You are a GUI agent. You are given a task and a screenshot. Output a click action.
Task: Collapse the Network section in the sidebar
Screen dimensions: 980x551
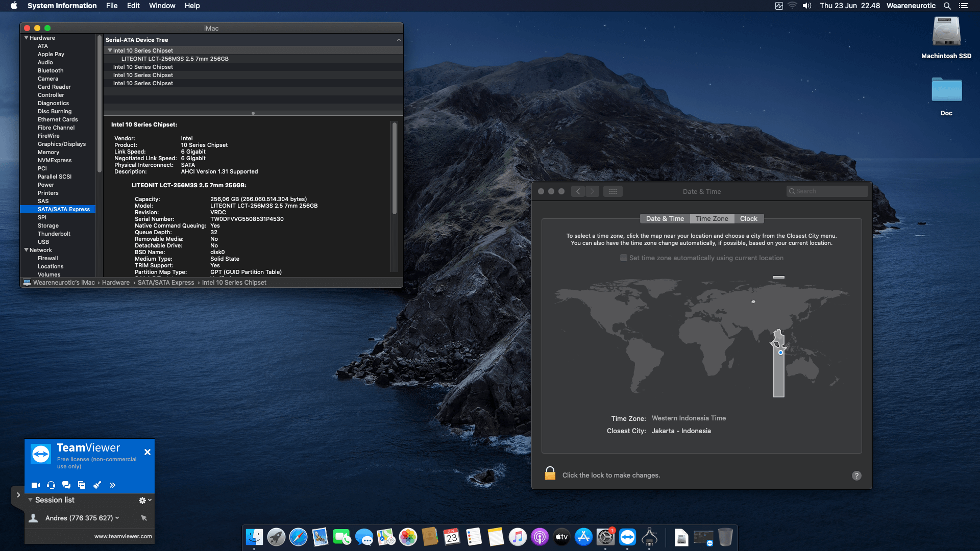point(26,250)
